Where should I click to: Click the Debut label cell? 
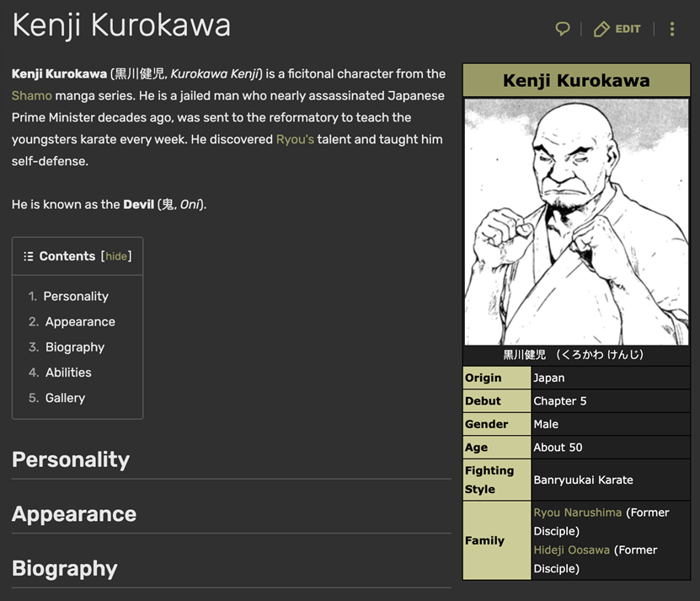point(497,401)
